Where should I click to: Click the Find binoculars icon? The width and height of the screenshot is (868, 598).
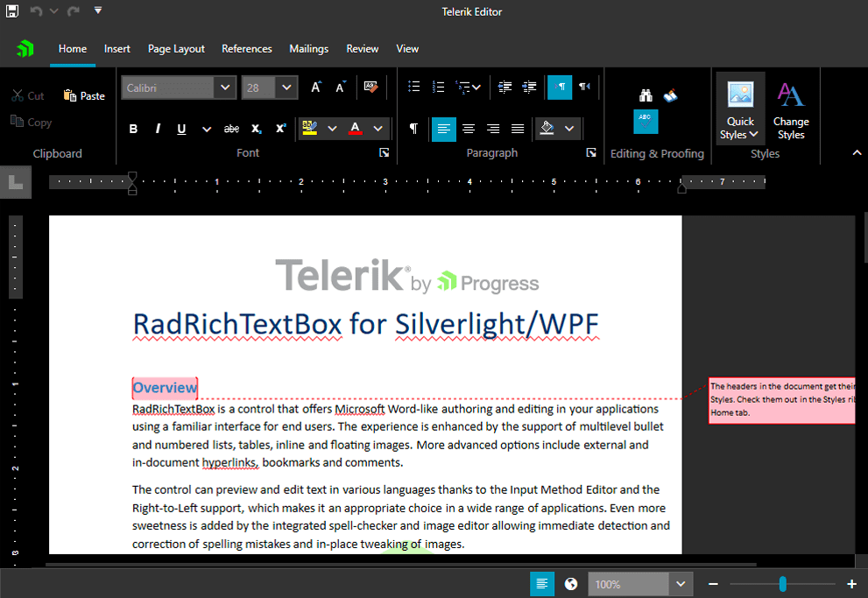pyautogui.click(x=646, y=95)
